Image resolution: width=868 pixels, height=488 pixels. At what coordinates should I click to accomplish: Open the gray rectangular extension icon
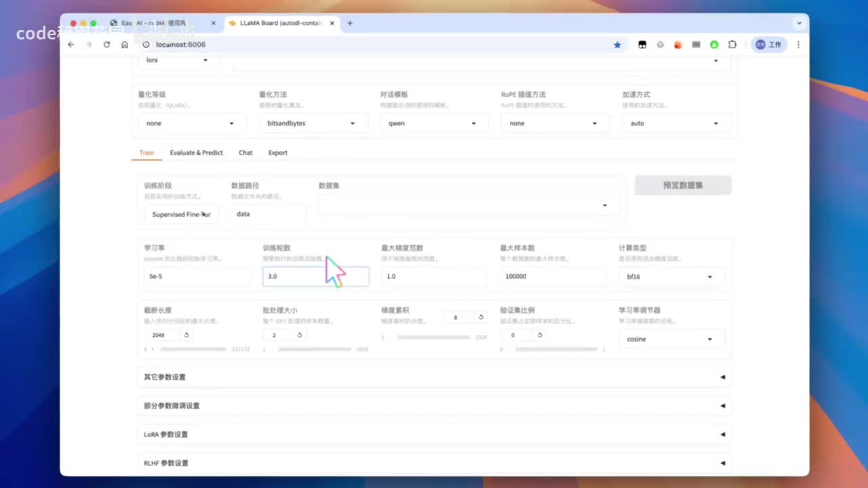696,45
